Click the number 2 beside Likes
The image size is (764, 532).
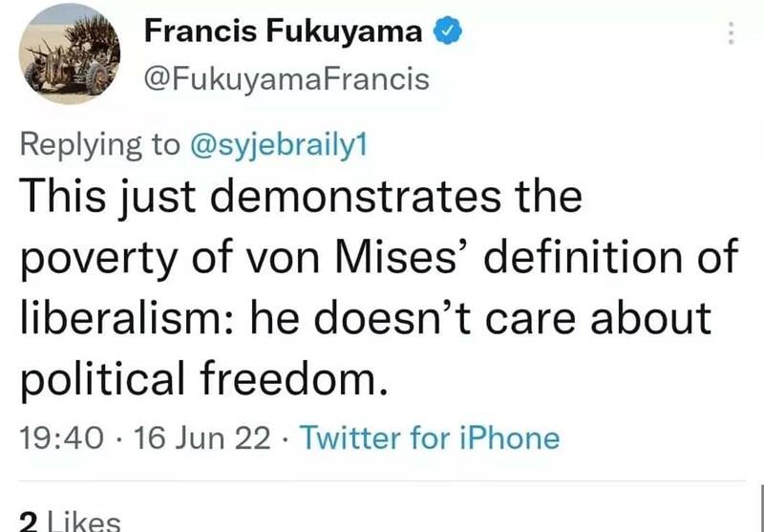click(x=29, y=521)
